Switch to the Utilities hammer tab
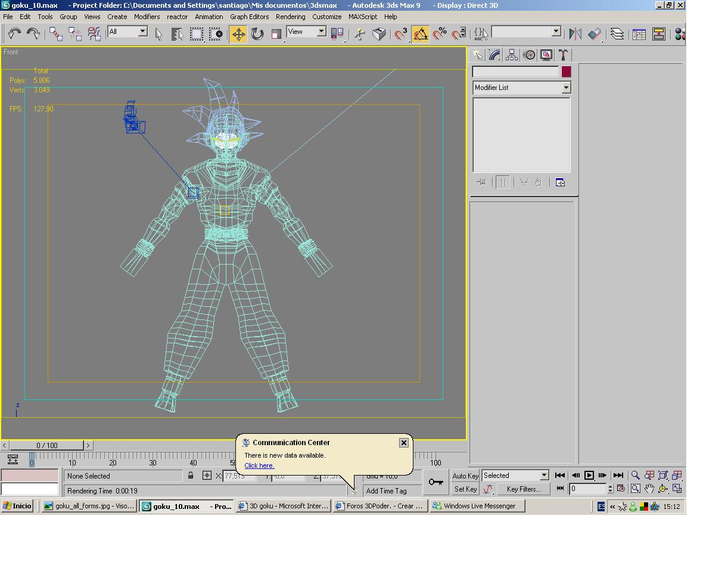The image size is (728, 584). [x=563, y=55]
